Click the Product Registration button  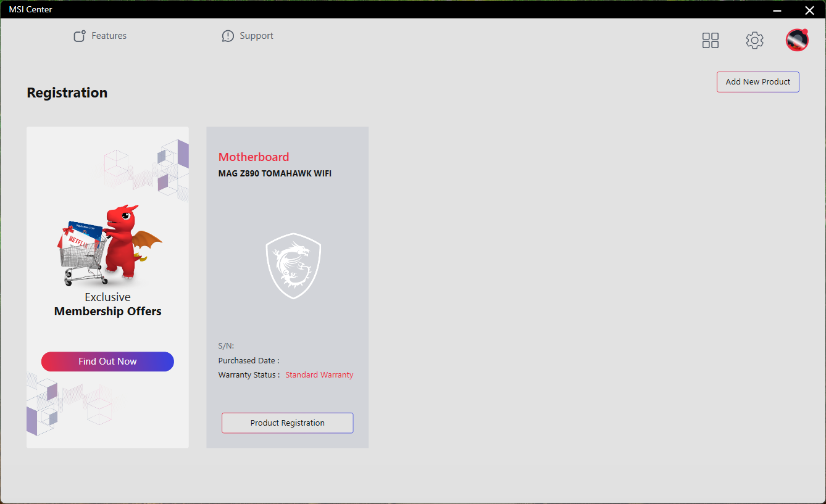(288, 423)
